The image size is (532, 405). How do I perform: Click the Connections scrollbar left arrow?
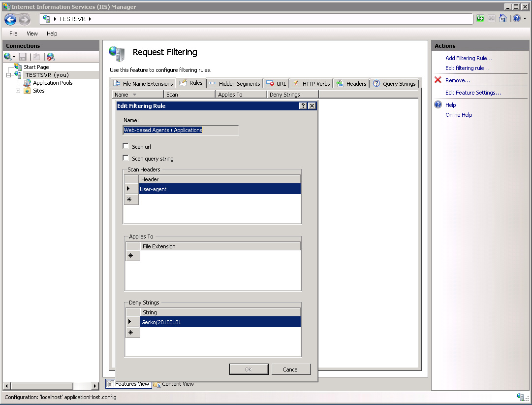[x=7, y=386]
